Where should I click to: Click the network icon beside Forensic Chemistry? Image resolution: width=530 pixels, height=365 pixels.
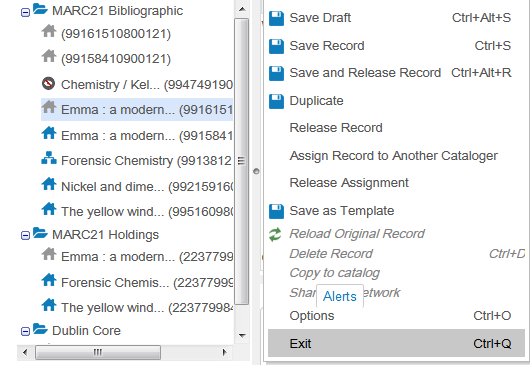[x=49, y=158]
